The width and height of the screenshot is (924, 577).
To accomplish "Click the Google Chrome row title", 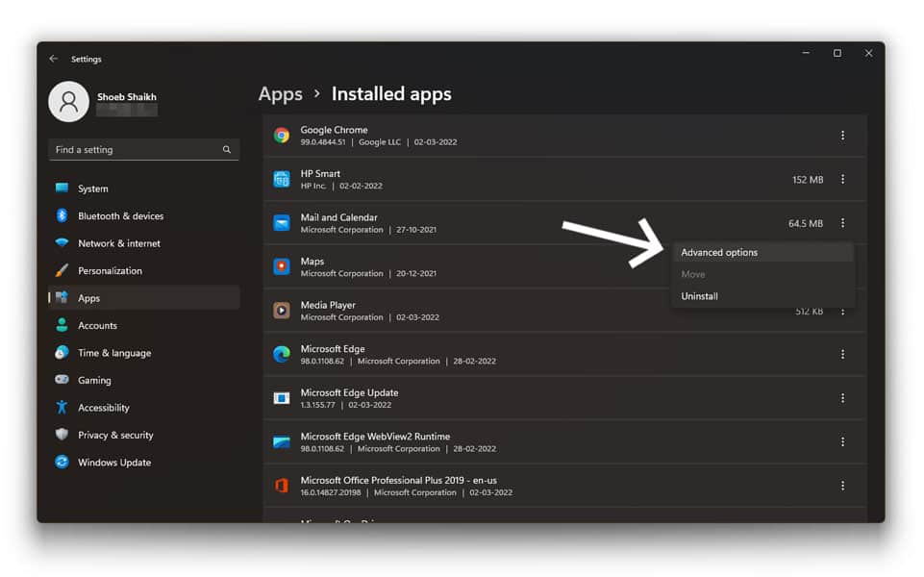I will point(335,130).
